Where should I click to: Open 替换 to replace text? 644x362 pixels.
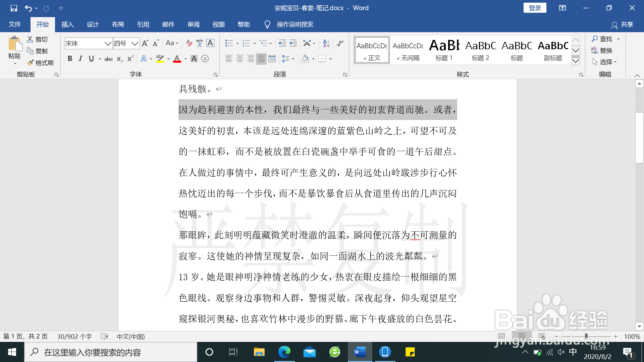(604, 51)
